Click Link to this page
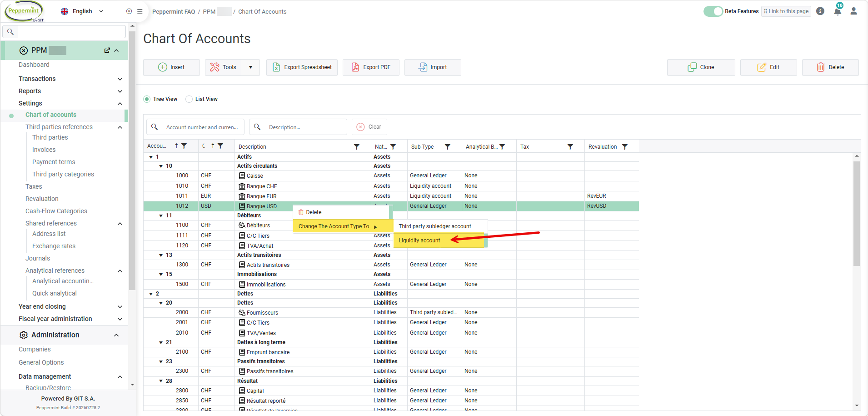The width and height of the screenshot is (868, 416). (786, 11)
